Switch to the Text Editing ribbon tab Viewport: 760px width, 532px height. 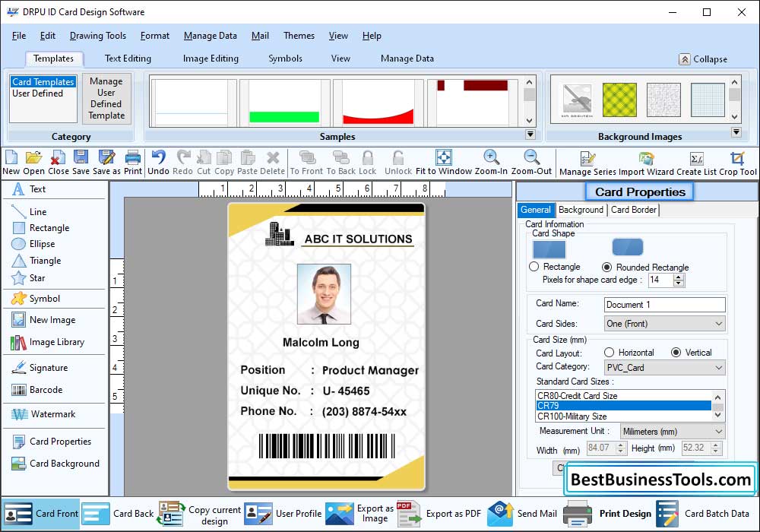(x=128, y=59)
